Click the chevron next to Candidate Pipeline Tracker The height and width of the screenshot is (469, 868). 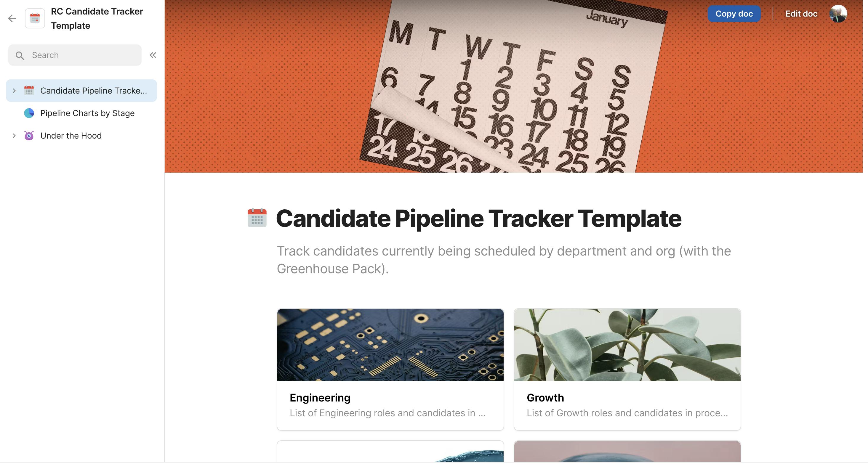click(x=13, y=91)
